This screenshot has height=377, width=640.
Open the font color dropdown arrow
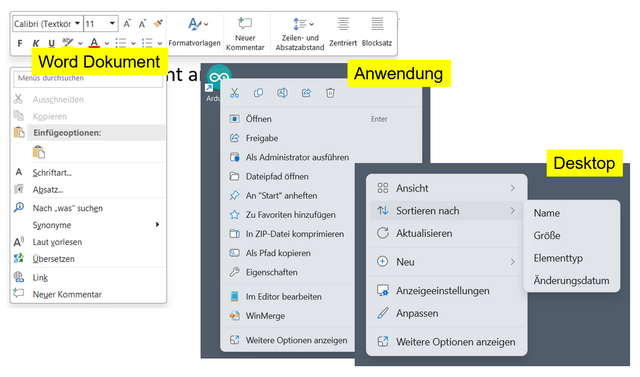point(107,43)
